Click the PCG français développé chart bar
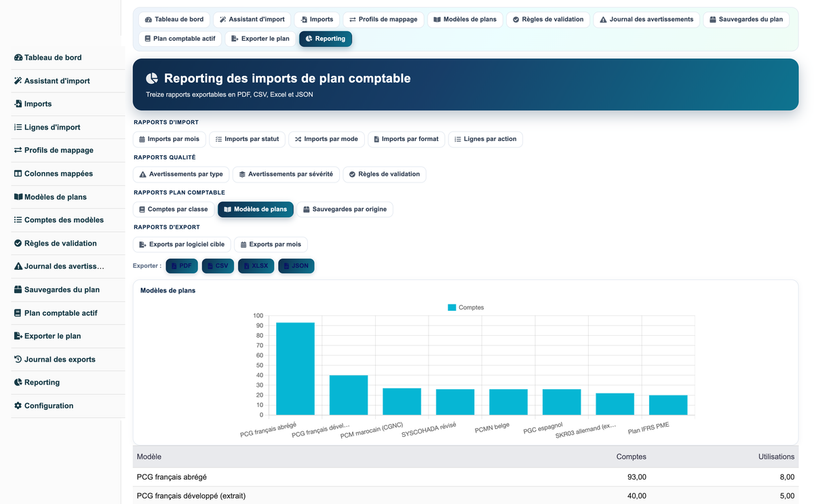 coord(349,395)
